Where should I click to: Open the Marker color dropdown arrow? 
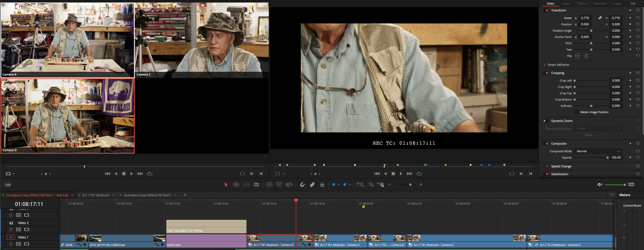(349, 185)
